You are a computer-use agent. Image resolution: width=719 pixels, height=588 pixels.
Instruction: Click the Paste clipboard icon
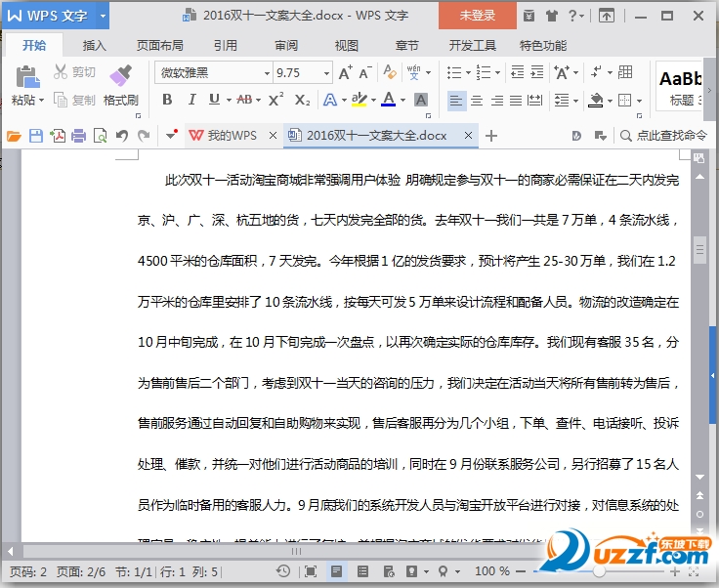27,76
